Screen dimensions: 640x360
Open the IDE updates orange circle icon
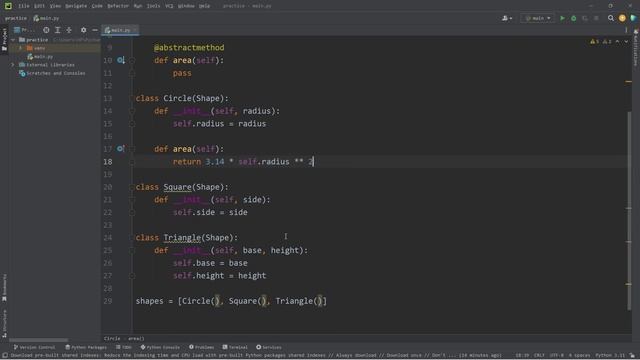click(x=622, y=18)
